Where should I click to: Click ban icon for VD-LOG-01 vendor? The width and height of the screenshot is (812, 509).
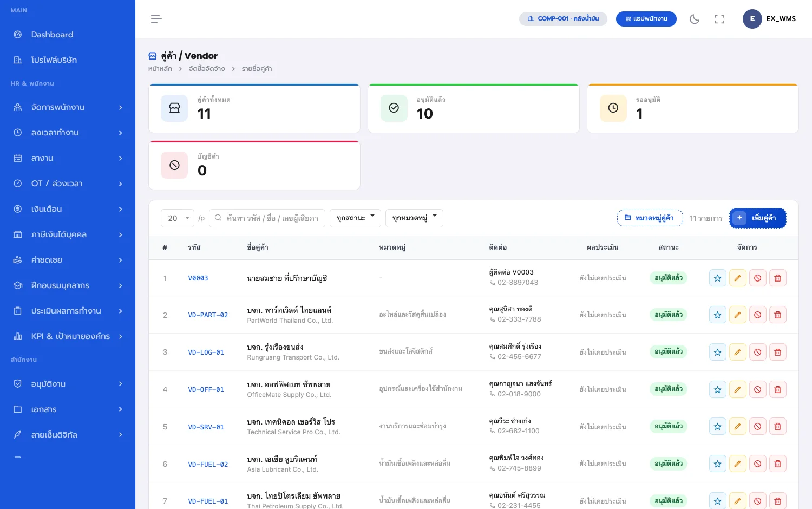pyautogui.click(x=757, y=352)
